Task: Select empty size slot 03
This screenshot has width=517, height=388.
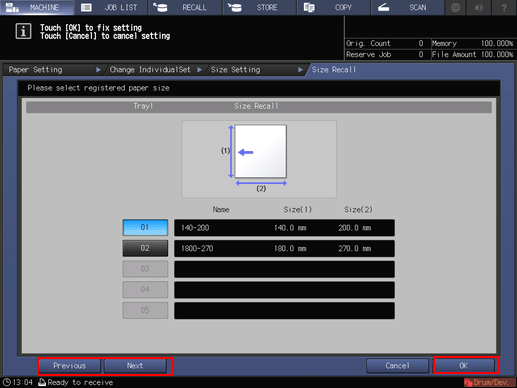Action: point(145,269)
